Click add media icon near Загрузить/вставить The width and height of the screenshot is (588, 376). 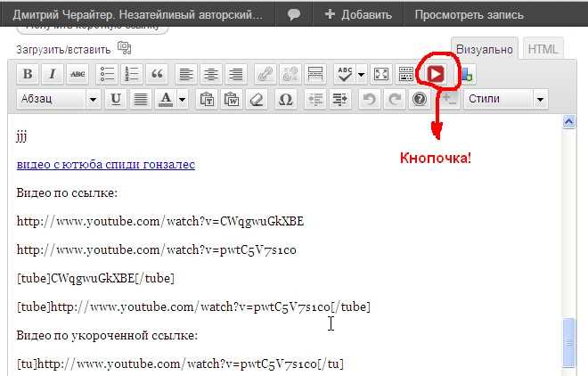coord(124,48)
